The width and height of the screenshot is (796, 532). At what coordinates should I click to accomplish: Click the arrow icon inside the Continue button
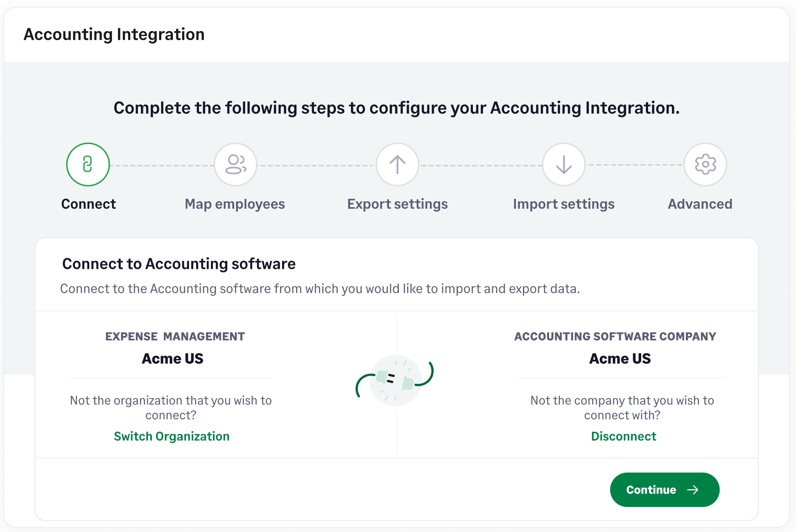coord(693,489)
